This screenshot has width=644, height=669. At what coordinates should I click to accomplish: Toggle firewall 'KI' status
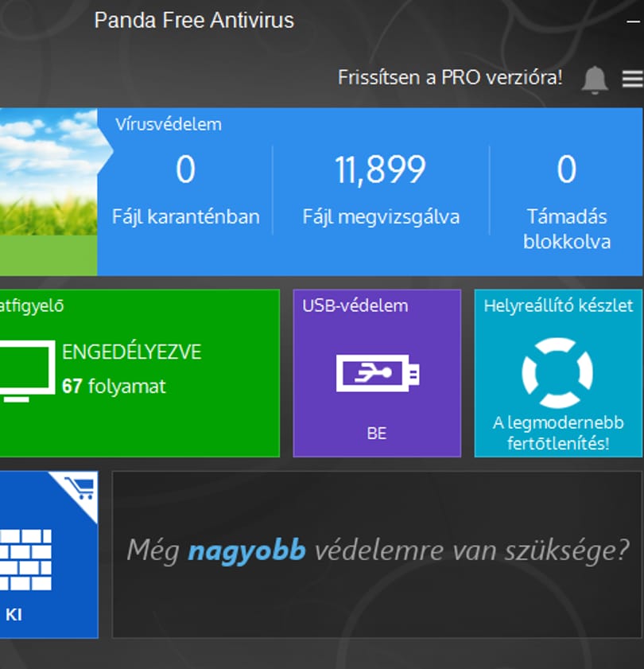pos(14,615)
